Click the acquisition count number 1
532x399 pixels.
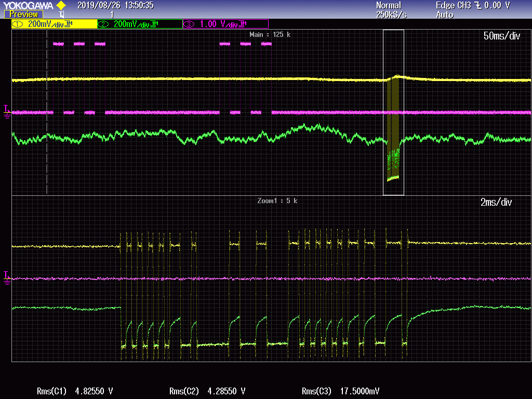(112, 15)
